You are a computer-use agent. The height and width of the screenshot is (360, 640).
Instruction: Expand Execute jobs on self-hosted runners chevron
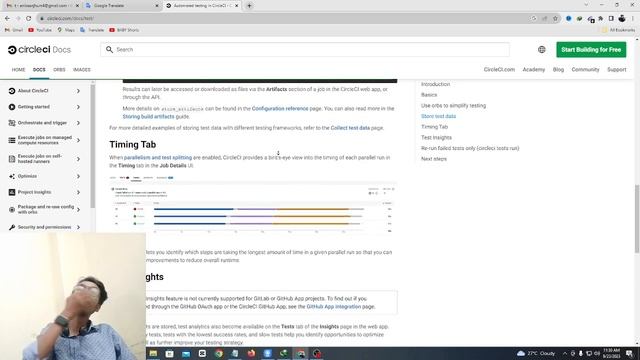pos(78,159)
